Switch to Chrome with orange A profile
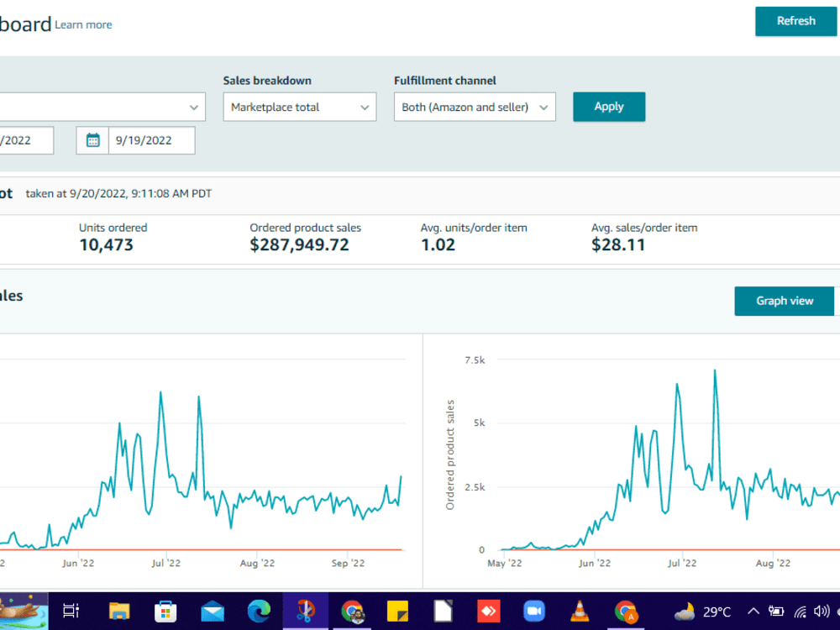Image resolution: width=840 pixels, height=630 pixels. point(626,612)
